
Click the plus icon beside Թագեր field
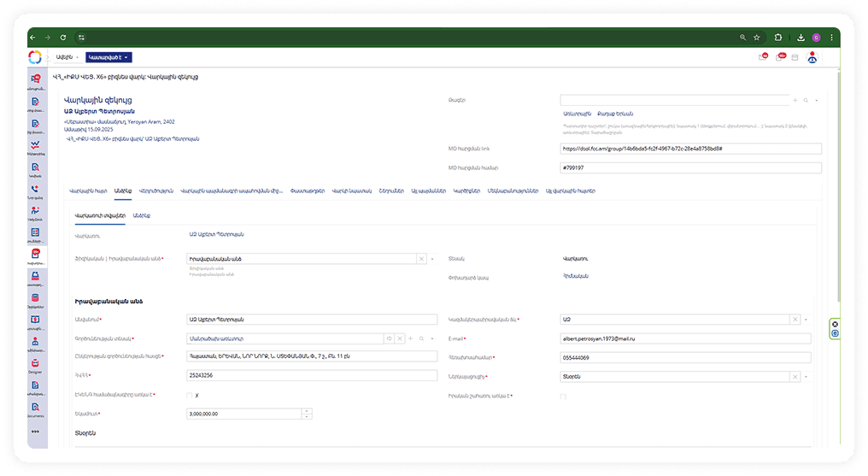[x=795, y=100]
